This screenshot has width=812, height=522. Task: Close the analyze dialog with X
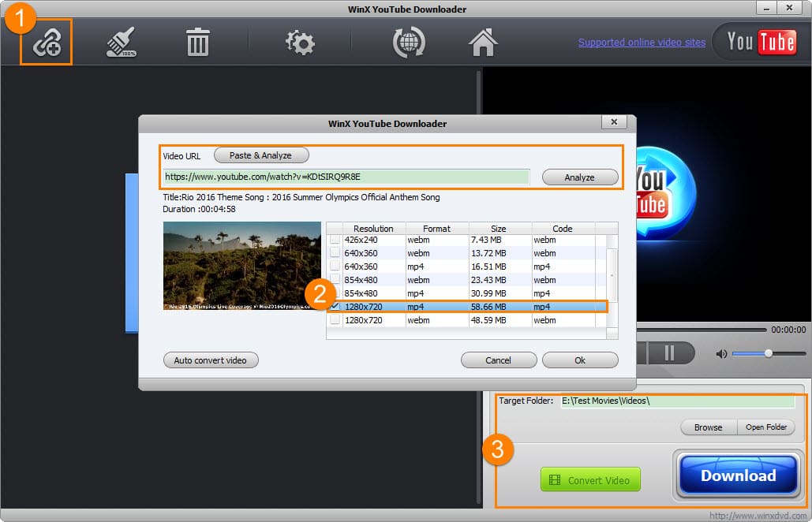tap(614, 122)
